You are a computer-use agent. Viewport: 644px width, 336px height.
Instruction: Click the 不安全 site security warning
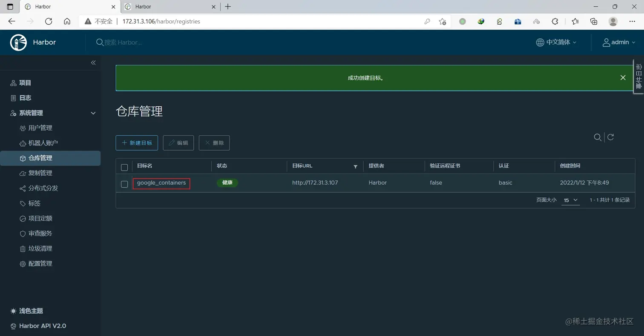coord(99,21)
